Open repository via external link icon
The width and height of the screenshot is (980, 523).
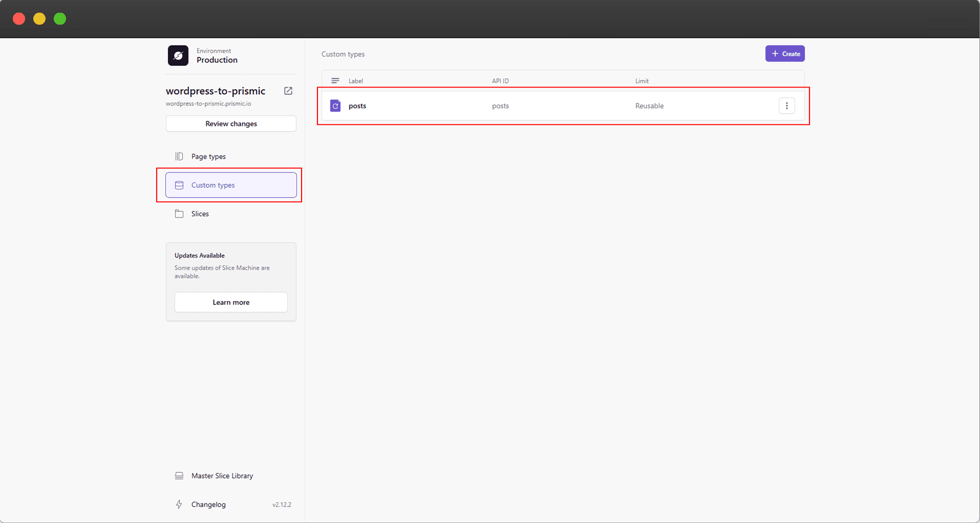(x=288, y=91)
